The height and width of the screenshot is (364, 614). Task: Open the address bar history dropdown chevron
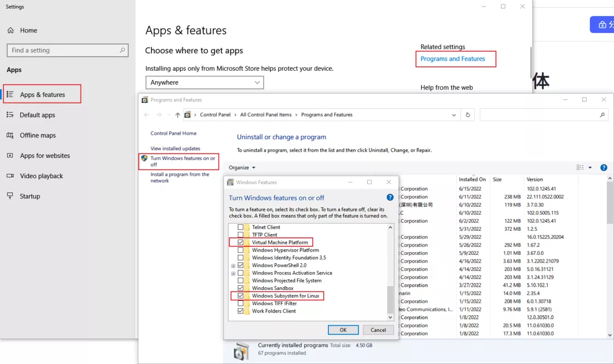454,115
